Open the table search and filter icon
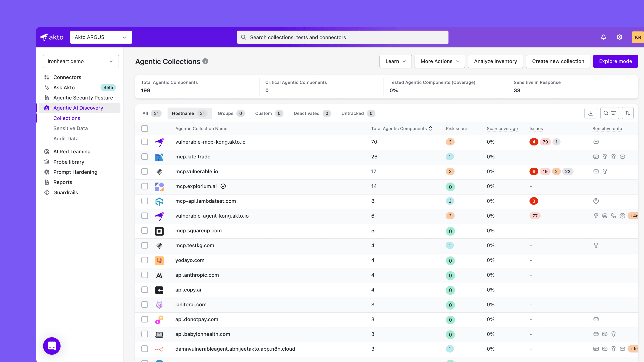 coord(609,113)
